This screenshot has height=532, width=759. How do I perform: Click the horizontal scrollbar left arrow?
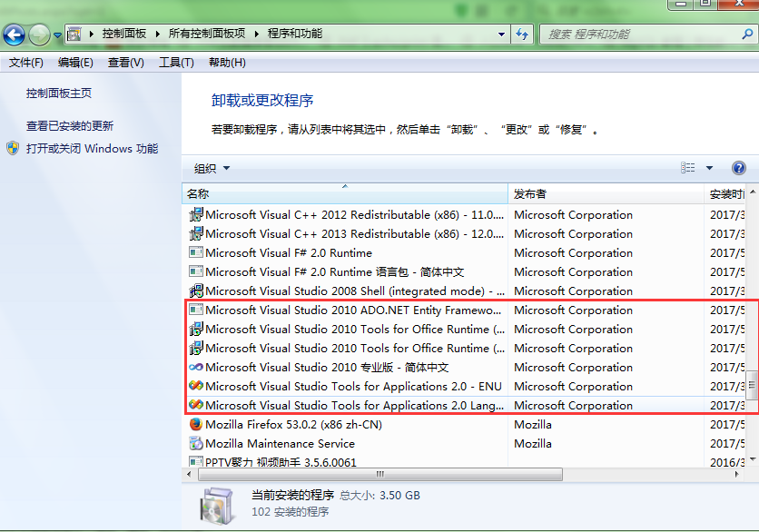189,474
